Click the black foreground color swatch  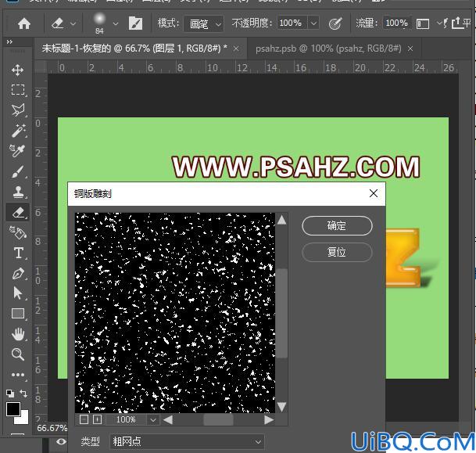click(x=13, y=409)
